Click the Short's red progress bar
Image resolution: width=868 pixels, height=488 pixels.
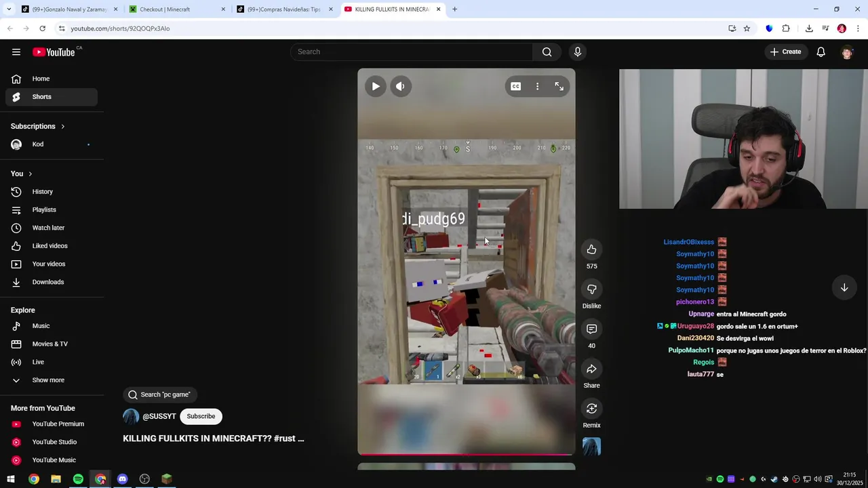pos(467,454)
